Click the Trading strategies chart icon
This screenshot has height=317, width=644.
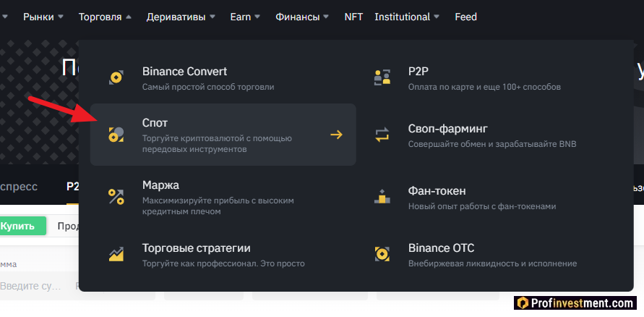pyautogui.click(x=116, y=254)
